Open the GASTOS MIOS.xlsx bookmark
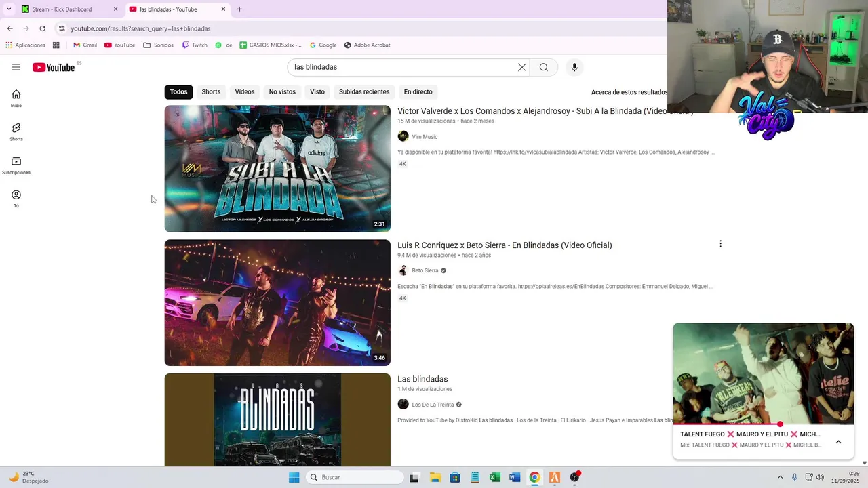This screenshot has height=488, width=868. point(271,45)
